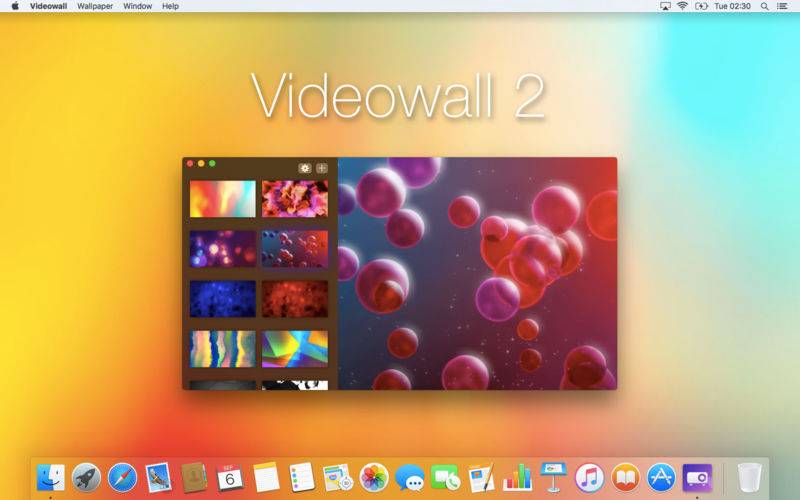Pick the purple bokeh lights wallpaper thumbnail
The height and width of the screenshot is (500, 800).
click(223, 249)
